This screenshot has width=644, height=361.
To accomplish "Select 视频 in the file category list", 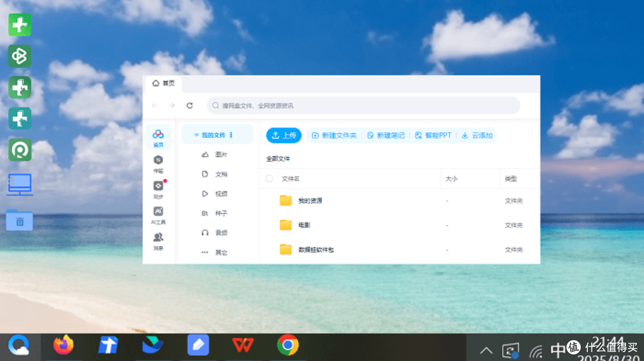I will pos(221,194).
